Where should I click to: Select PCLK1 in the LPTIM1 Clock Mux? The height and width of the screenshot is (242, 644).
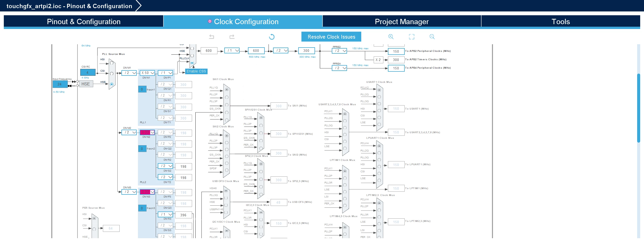coord(345,171)
